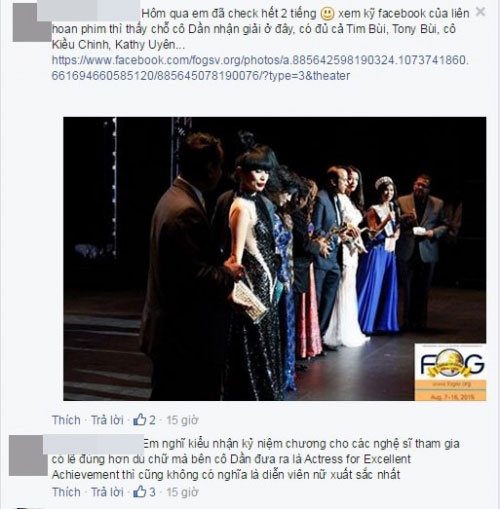The width and height of the screenshot is (500, 509).
Task: Click the thumbs-up icon showing 2 likes
Action: tap(140, 419)
